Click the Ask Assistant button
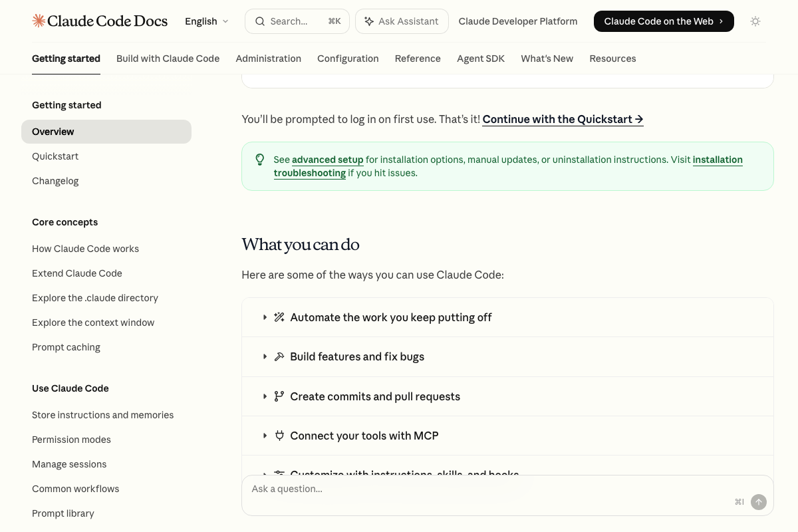The width and height of the screenshot is (798, 532). click(x=402, y=21)
